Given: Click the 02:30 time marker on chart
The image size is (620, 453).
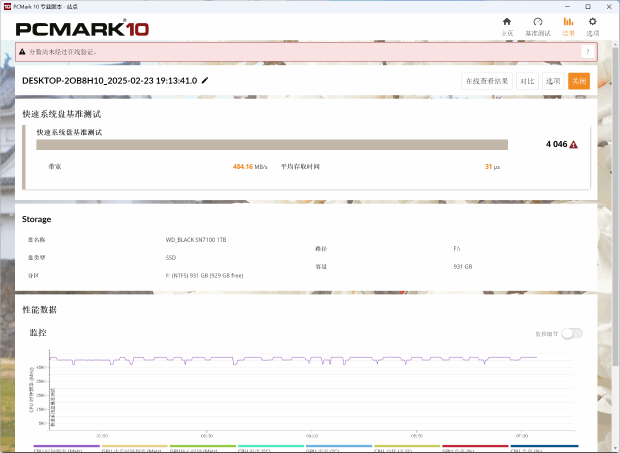Looking at the screenshot, I should click(x=206, y=436).
